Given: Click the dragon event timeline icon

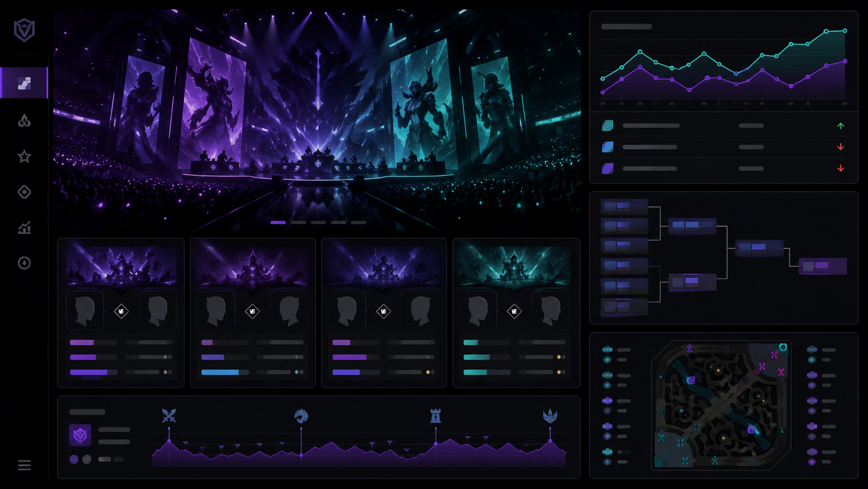Looking at the screenshot, I should coord(301,416).
